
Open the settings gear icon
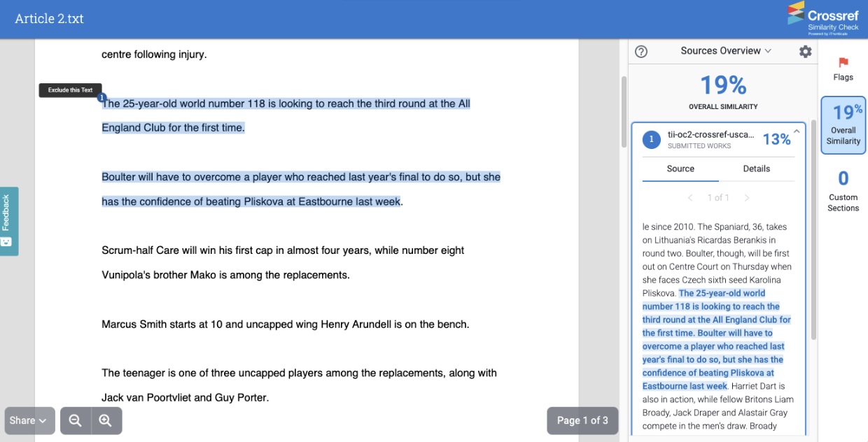806,52
